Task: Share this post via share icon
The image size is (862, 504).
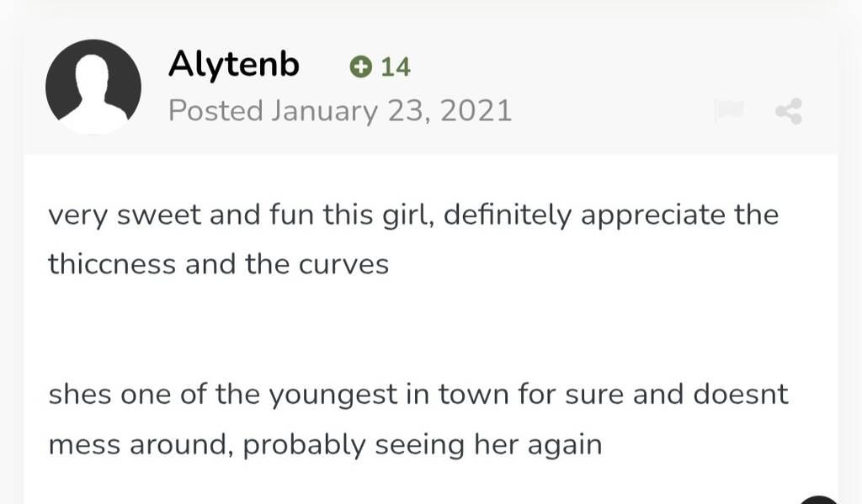Action: click(789, 111)
